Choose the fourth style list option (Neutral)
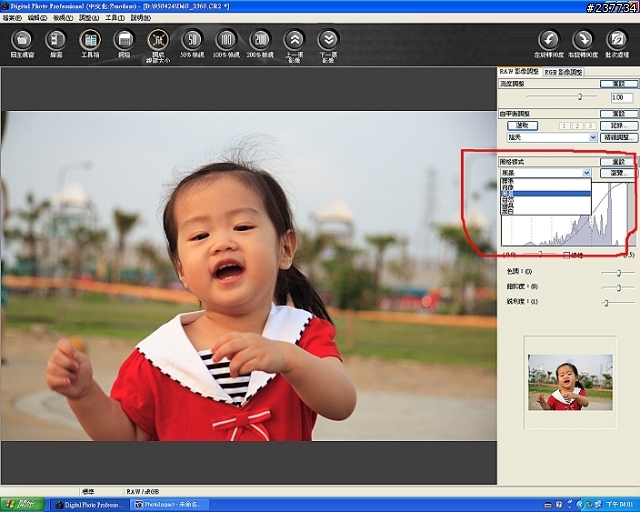Viewport: 640px width, 512px height. [546, 200]
